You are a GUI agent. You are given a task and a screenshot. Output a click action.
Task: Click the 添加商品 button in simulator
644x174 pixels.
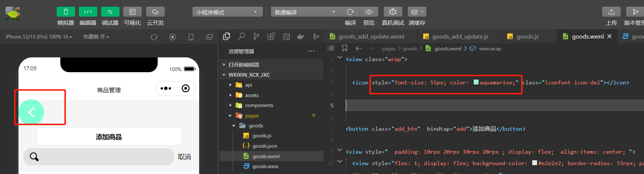[x=109, y=137]
